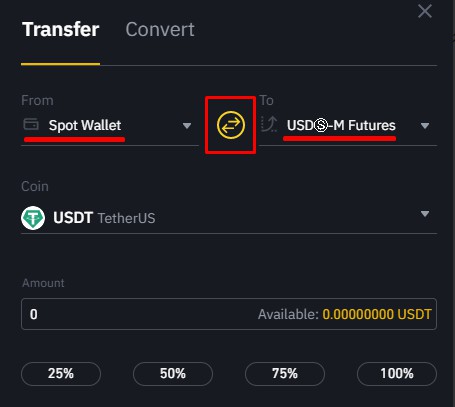The image size is (455, 407).
Task: Expand the From wallet dropdown arrow
Action: pyautogui.click(x=187, y=126)
